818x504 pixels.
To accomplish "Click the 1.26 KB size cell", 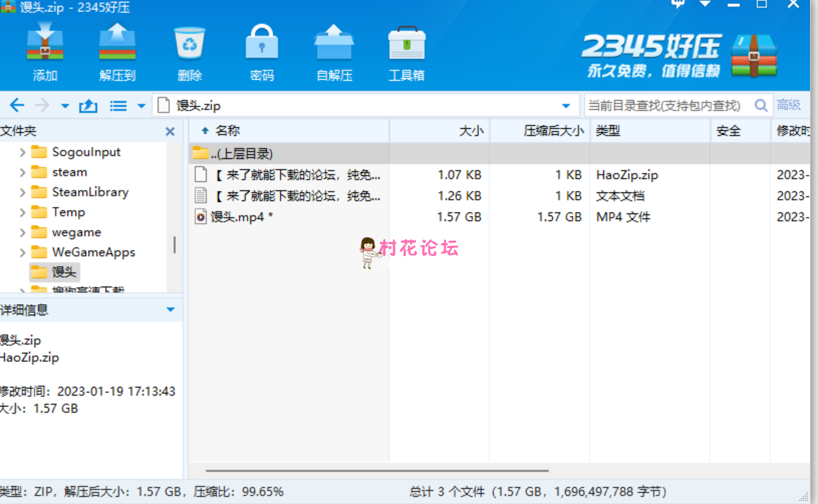I will click(459, 196).
